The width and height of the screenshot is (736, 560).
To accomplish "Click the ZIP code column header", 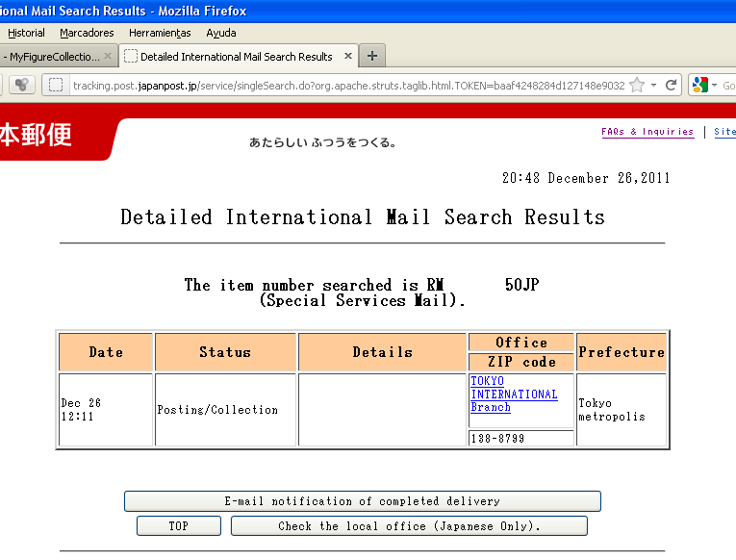I will point(521,362).
